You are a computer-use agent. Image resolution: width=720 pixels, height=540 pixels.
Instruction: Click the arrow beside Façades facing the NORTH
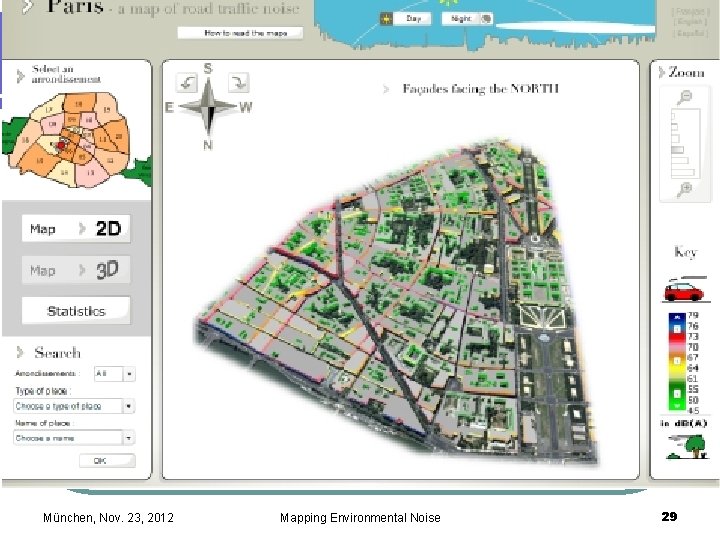click(x=386, y=89)
